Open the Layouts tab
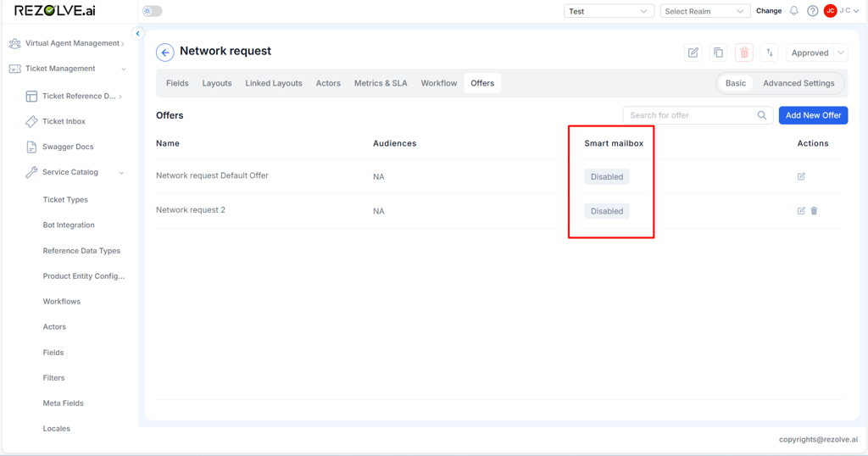This screenshot has width=868, height=456. [217, 83]
